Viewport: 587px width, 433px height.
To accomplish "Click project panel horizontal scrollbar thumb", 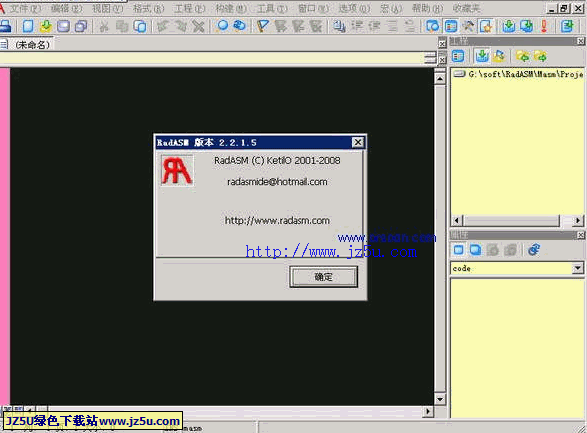I will [x=511, y=220].
